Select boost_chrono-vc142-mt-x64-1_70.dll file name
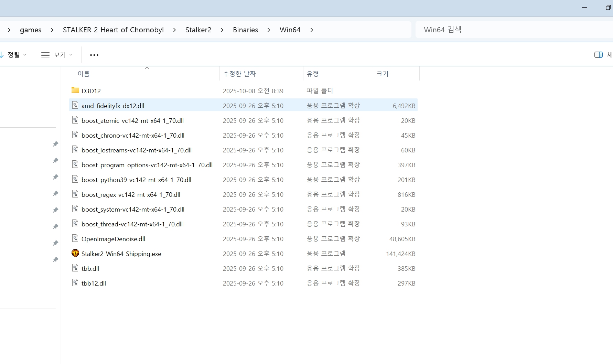613x364 pixels. click(x=133, y=135)
